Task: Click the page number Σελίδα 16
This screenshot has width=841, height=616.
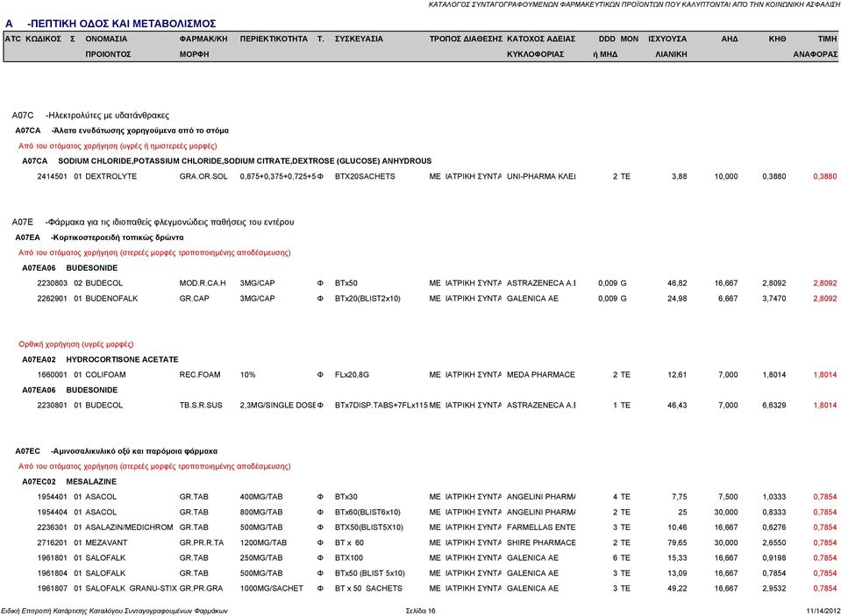Action: [421, 611]
